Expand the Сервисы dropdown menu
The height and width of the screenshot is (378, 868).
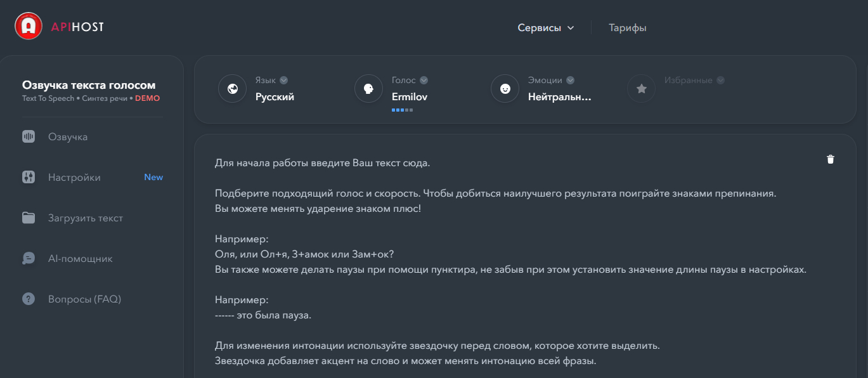coord(545,28)
